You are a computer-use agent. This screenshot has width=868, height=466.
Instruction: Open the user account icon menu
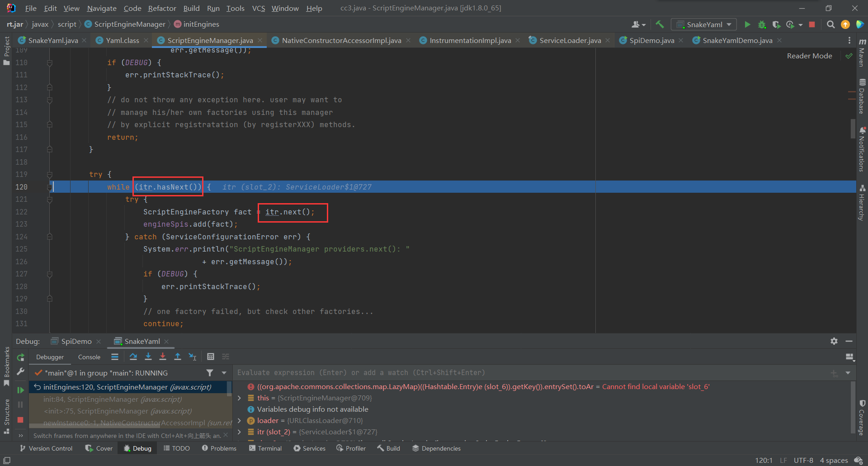point(638,24)
